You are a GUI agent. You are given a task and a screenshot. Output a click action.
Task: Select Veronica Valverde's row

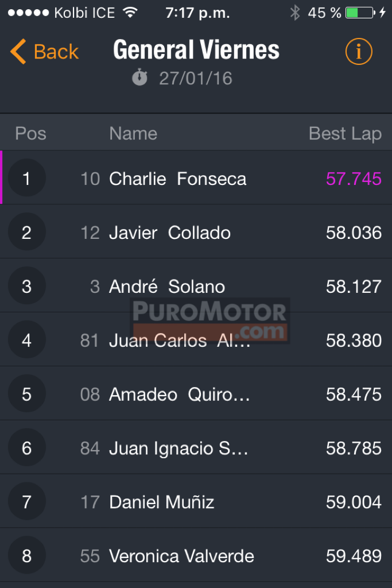click(196, 555)
